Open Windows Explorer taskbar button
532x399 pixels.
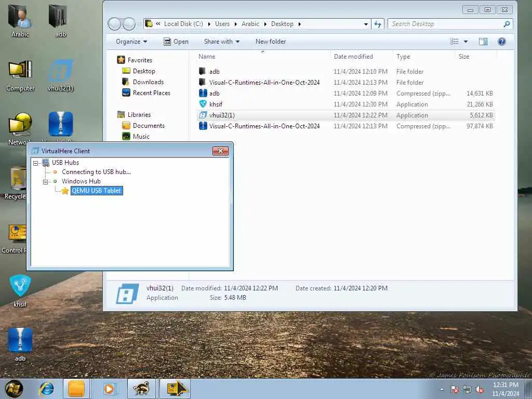point(76,389)
